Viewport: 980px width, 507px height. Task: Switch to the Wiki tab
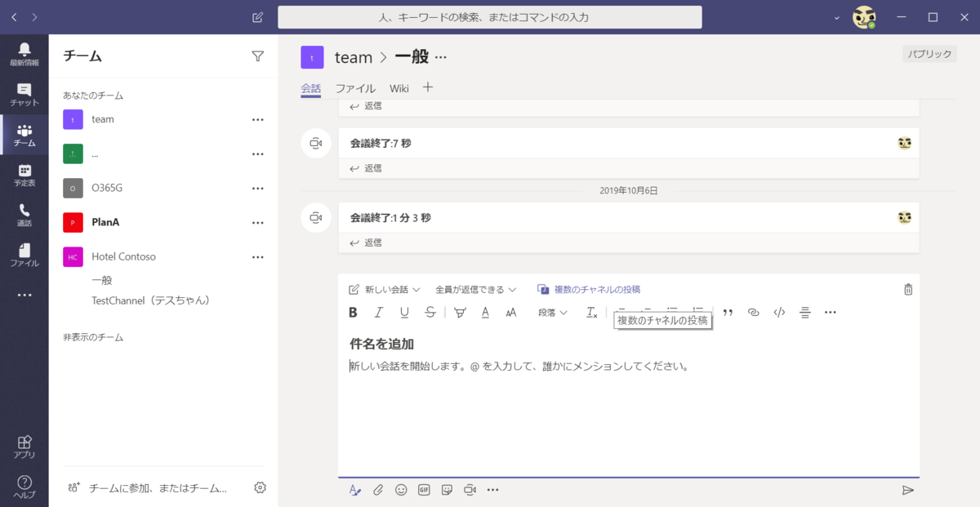[399, 88]
